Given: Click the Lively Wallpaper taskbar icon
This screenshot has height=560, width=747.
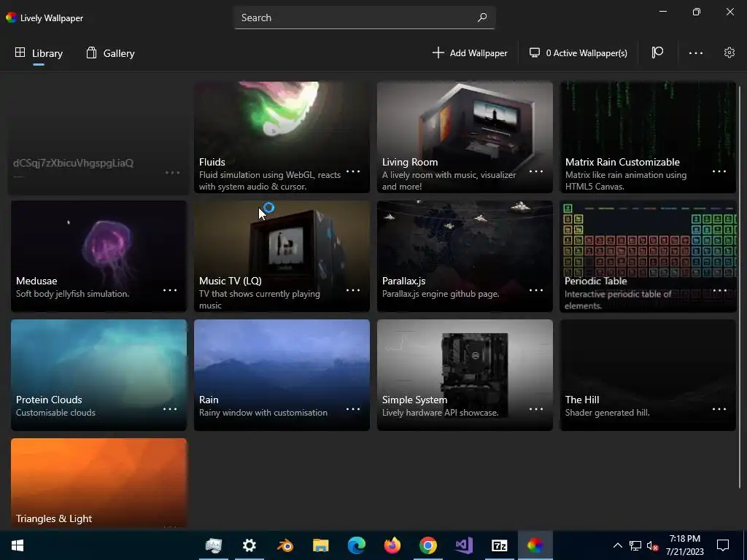Looking at the screenshot, I should click(x=535, y=545).
